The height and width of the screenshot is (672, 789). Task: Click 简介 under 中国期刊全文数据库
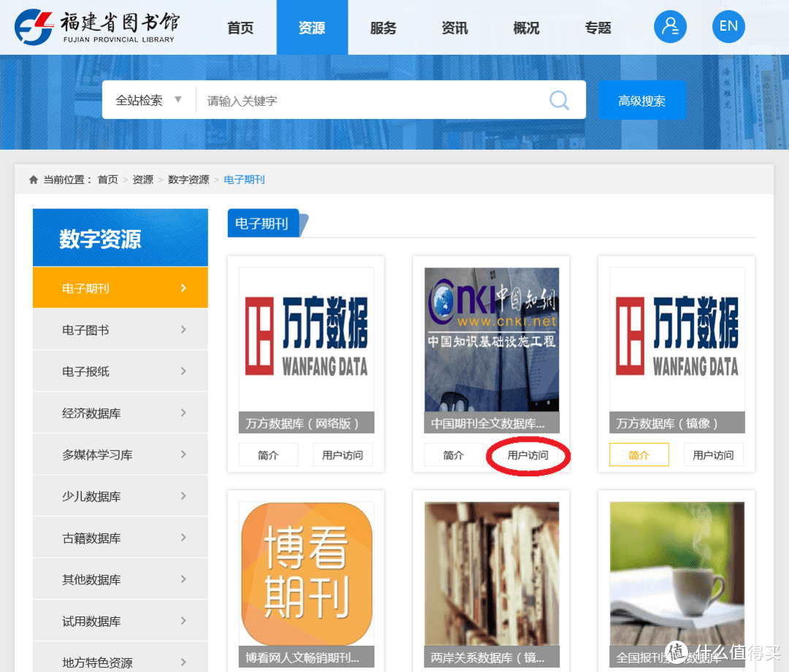(454, 455)
